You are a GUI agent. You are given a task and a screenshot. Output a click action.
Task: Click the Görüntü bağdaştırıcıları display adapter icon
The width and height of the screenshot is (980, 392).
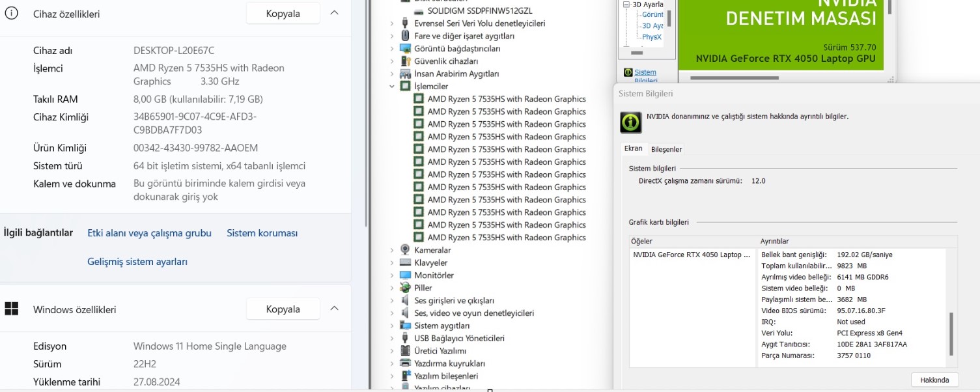[405, 48]
